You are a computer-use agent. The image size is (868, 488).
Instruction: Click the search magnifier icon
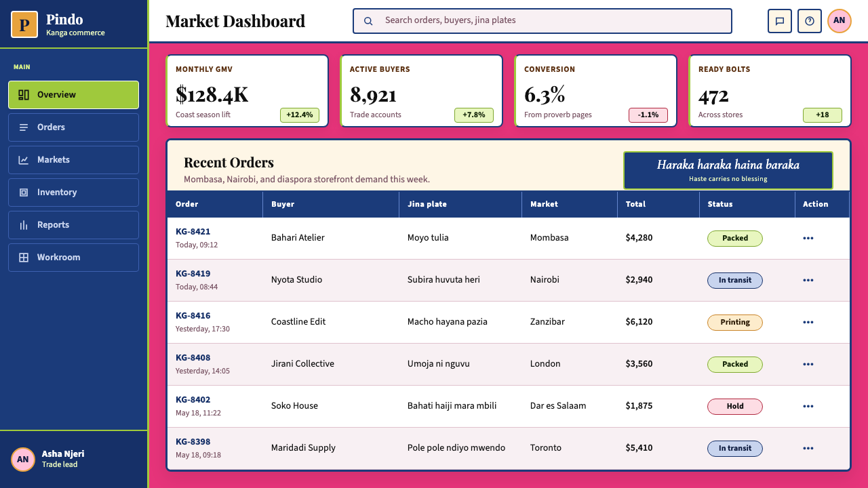click(x=368, y=21)
